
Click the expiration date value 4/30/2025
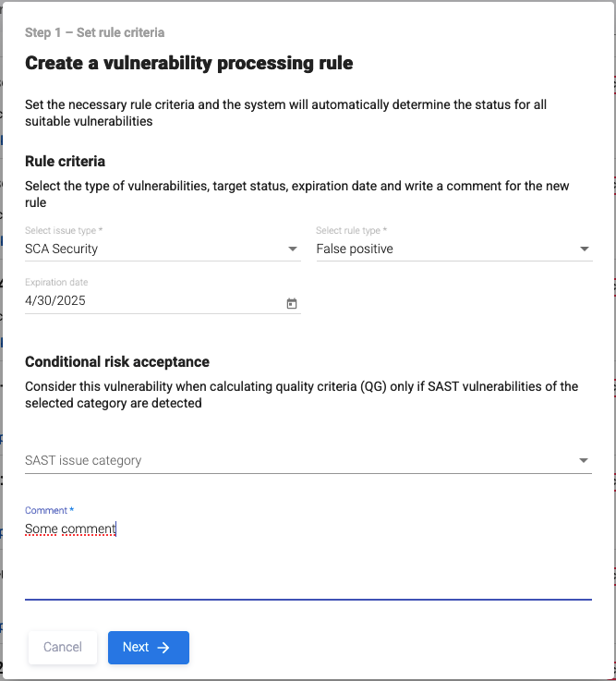point(55,300)
